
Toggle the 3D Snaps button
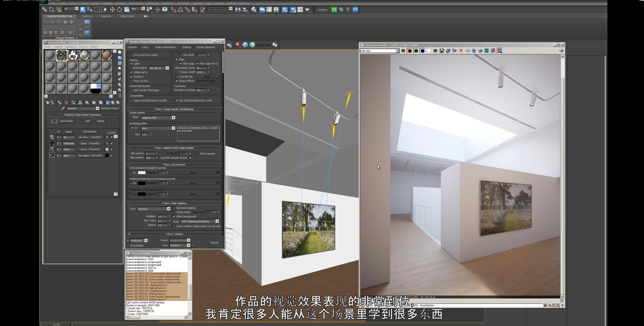click(173, 10)
